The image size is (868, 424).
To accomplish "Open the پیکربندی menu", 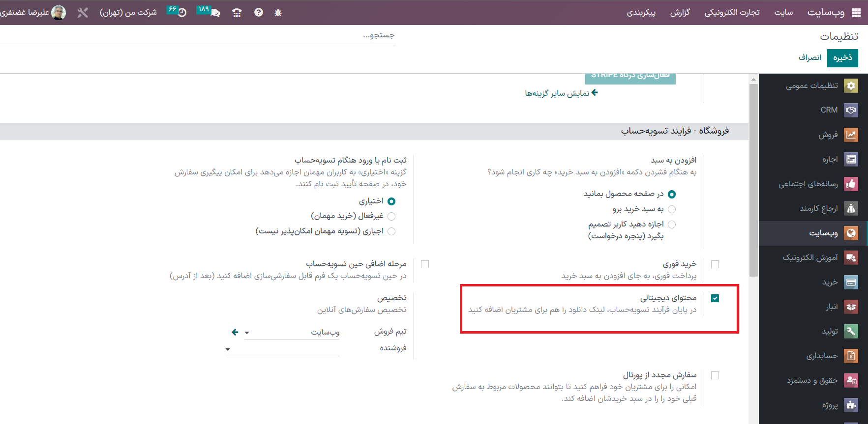I will tap(641, 12).
